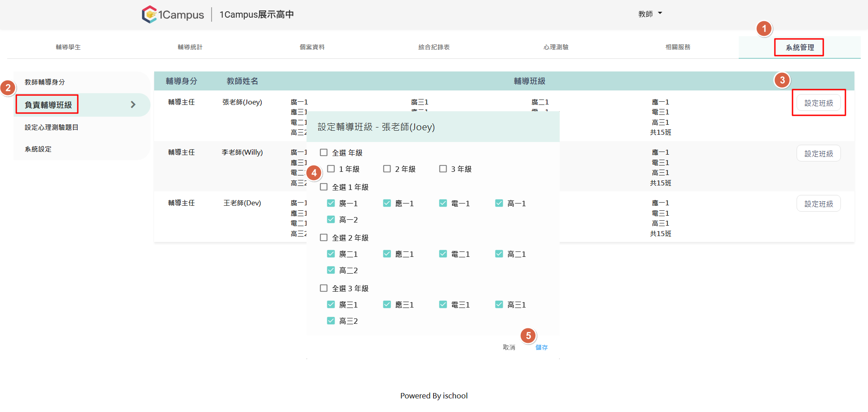Image resolution: width=868 pixels, height=412 pixels.
Task: Check the 3 年級 checkbox
Action: pyautogui.click(x=443, y=169)
